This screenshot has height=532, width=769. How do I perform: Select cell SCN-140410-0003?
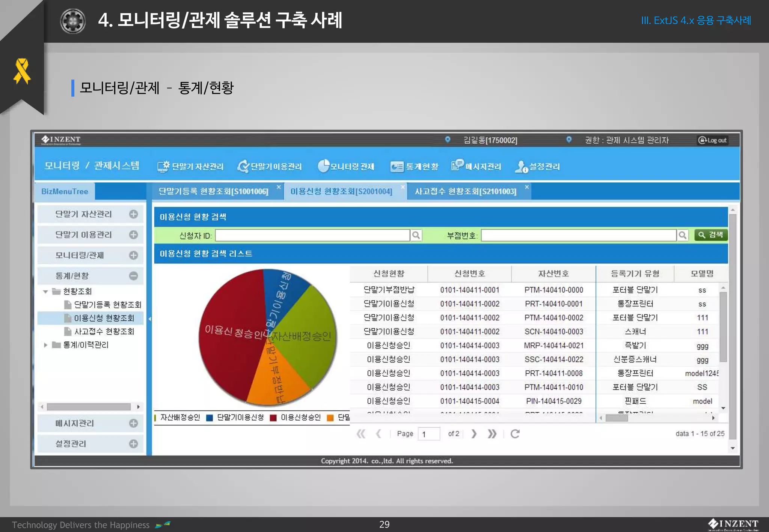click(x=554, y=332)
